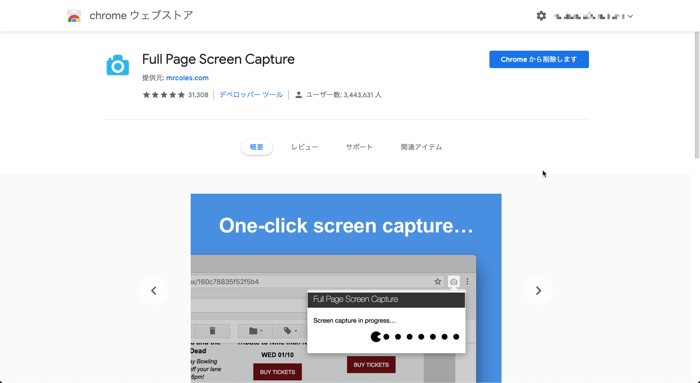Viewport: 700px width, 383px height.
Task: Open the 関連アイテム tab
Action: pyautogui.click(x=421, y=147)
